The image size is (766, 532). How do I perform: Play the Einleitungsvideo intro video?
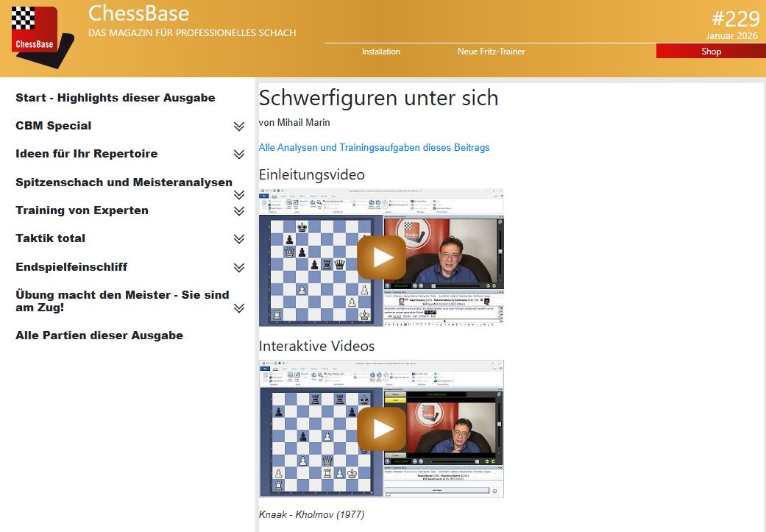(x=381, y=257)
